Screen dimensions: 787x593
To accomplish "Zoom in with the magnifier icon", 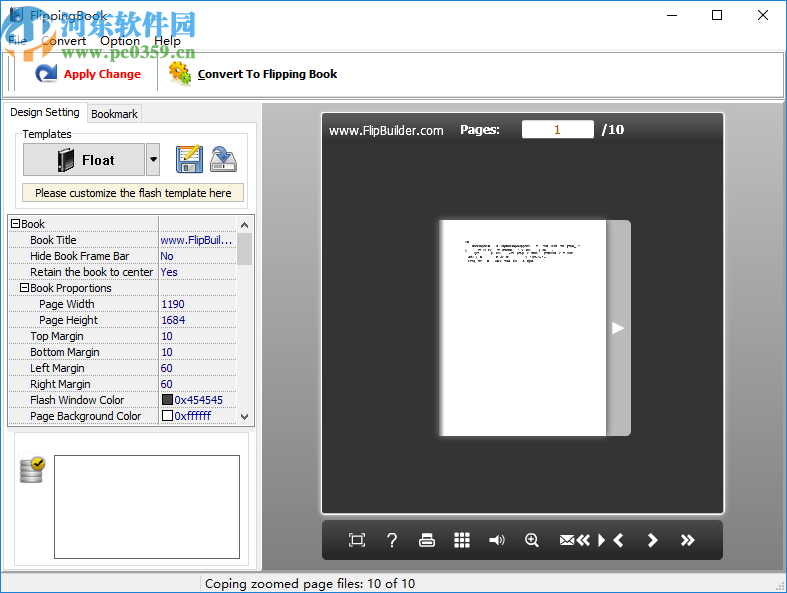I will tap(532, 540).
